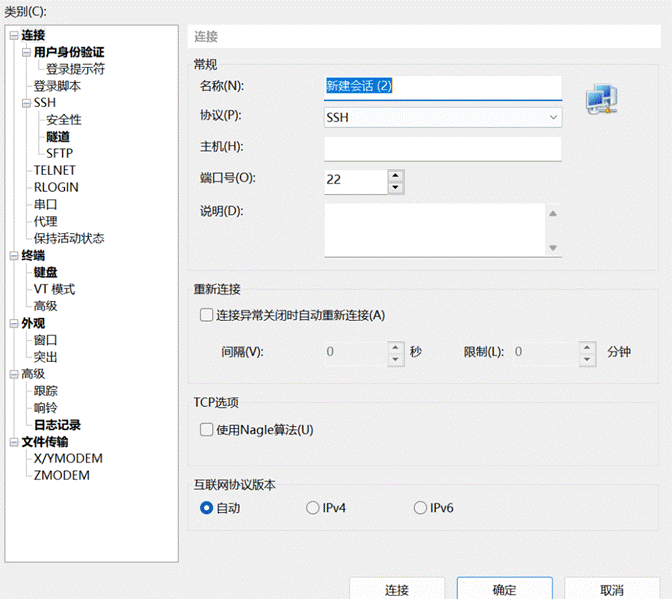Viewport: 672px width, 599px height.
Task: Select 日志记录 in the tree
Action: pyautogui.click(x=57, y=425)
